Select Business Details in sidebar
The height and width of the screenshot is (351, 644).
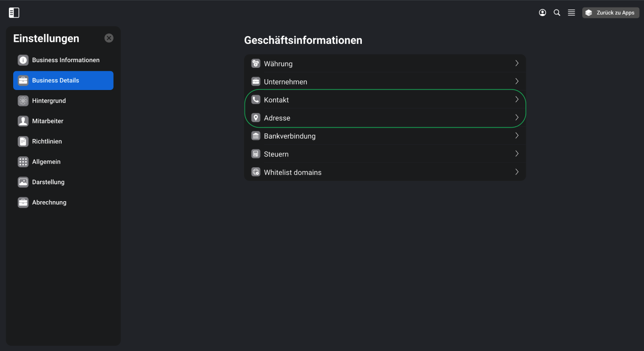[x=63, y=81]
